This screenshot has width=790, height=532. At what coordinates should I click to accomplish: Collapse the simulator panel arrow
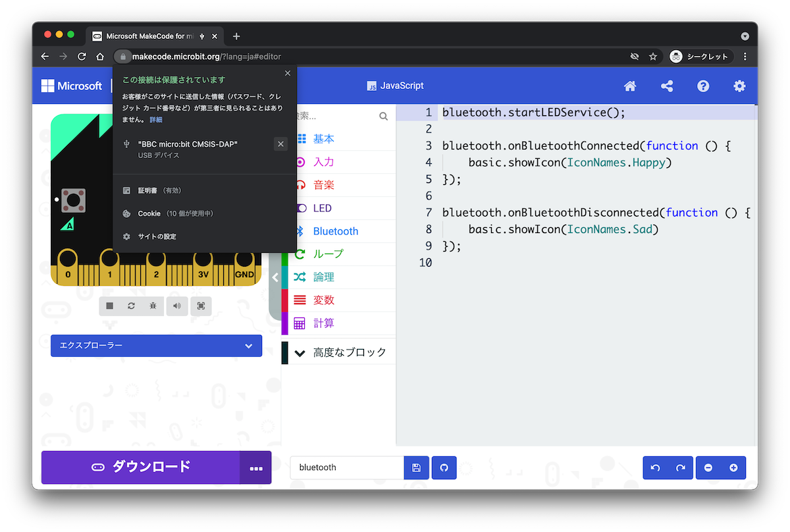pyautogui.click(x=275, y=277)
